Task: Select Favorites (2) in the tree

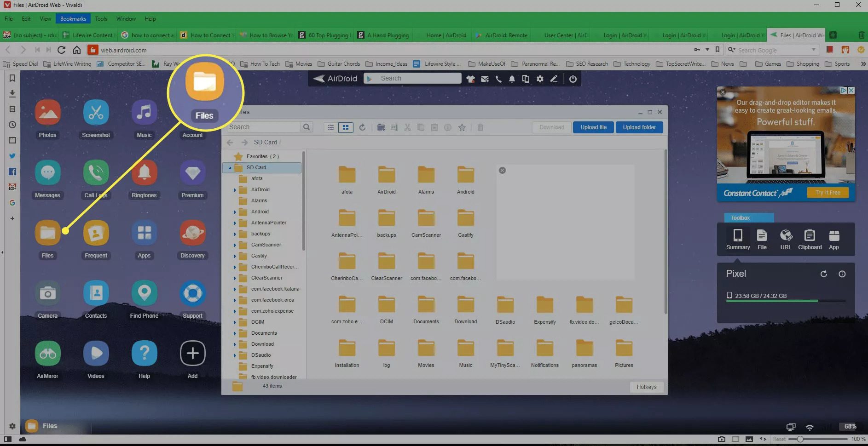Action: click(x=262, y=156)
